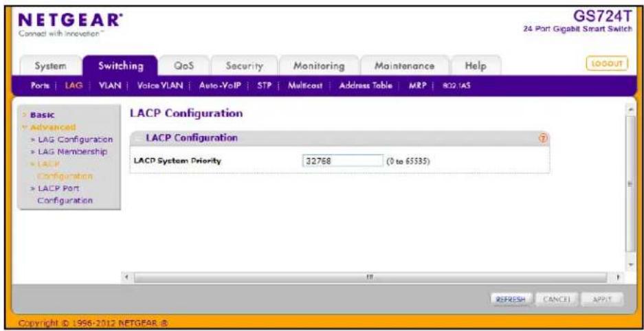Select the LAG submenu item

(74, 86)
